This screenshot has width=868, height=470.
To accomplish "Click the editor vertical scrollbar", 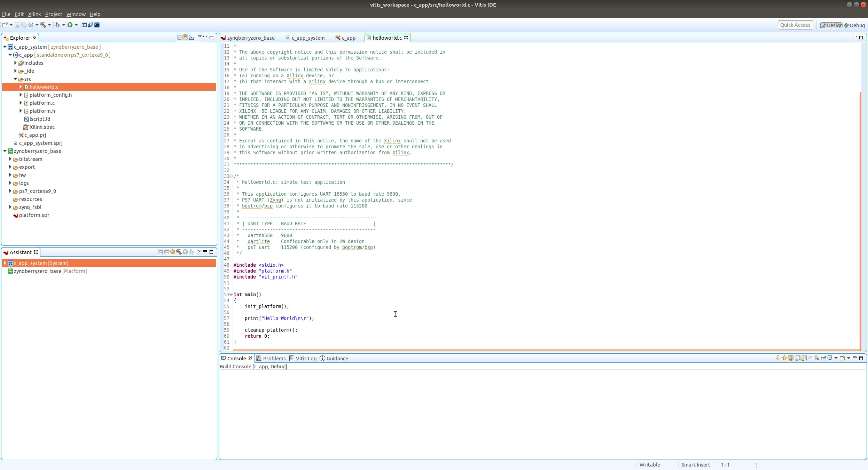I will (x=861, y=221).
